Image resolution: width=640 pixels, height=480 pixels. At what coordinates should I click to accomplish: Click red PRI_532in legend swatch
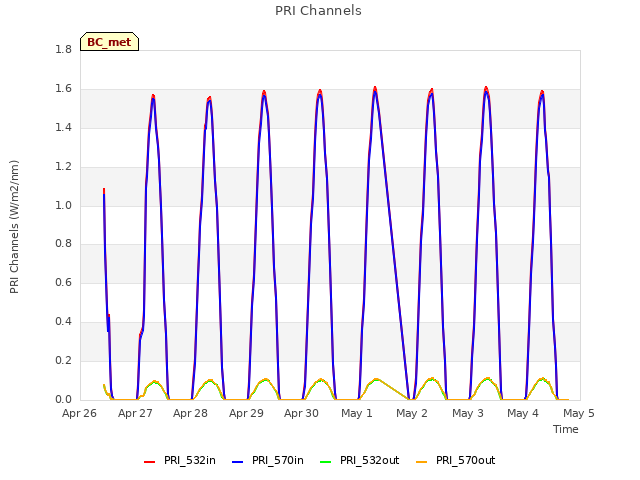(149, 461)
